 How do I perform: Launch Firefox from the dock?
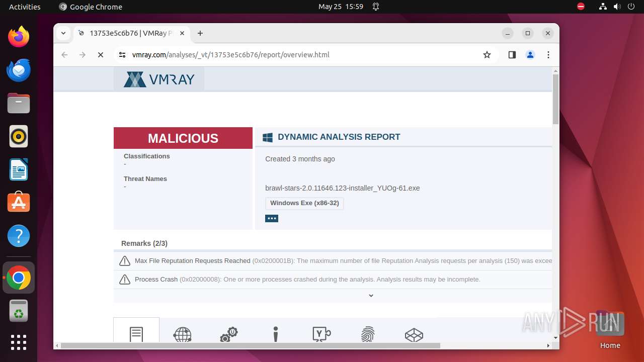(x=19, y=37)
